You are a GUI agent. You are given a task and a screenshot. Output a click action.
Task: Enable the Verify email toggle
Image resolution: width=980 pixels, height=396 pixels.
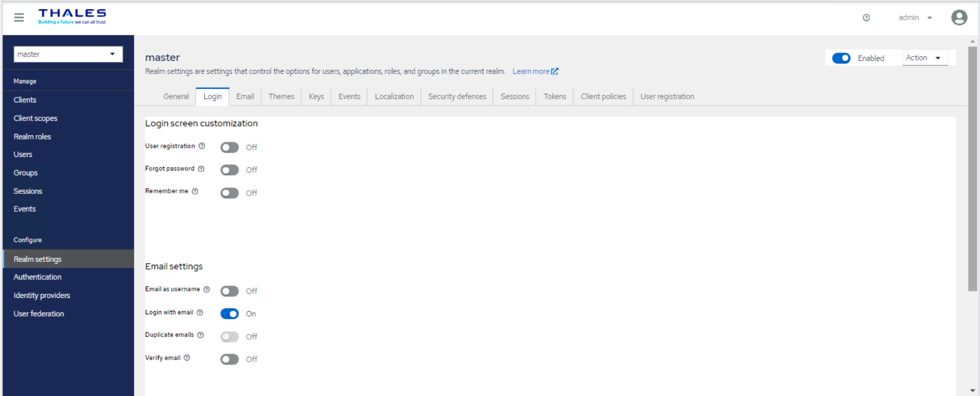229,360
